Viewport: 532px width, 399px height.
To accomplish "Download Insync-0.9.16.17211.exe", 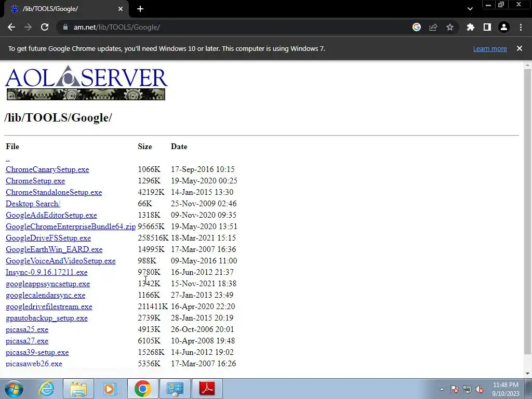I will click(46, 272).
